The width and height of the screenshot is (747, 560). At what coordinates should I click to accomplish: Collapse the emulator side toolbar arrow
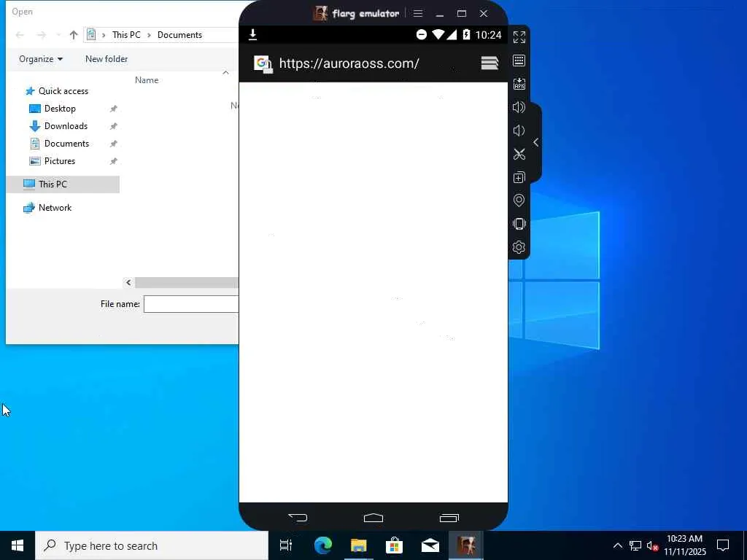[x=536, y=142]
